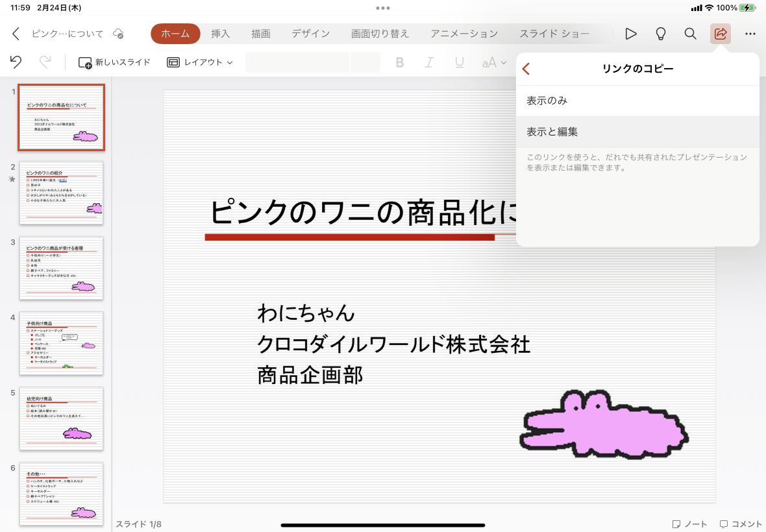The height and width of the screenshot is (532, 766).
Task: Select the ホーム tab
Action: (175, 34)
